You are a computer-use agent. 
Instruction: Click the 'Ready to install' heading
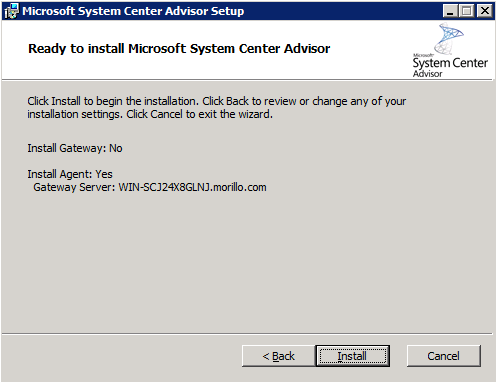click(179, 49)
